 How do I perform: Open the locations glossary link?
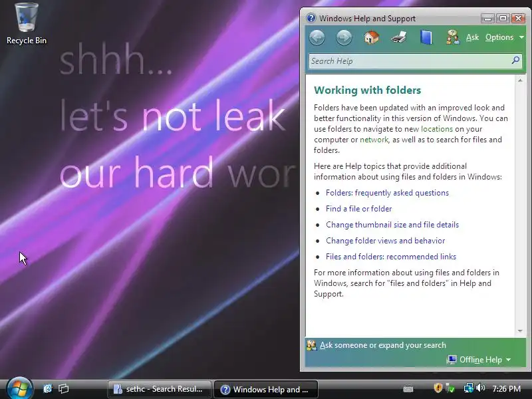pos(437,129)
